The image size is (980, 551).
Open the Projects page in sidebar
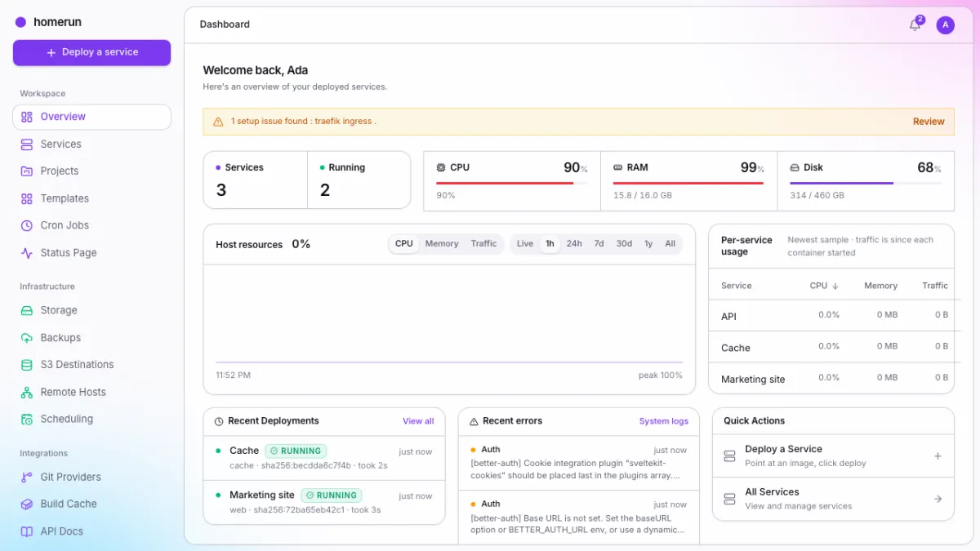(91, 171)
